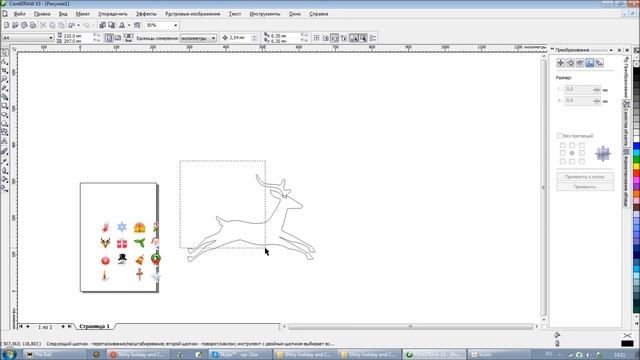Open the zoom level dropdown

coord(176,25)
